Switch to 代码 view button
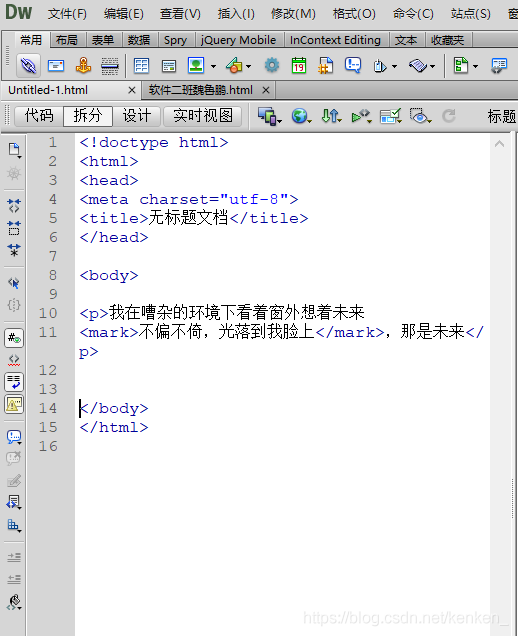Screen dimensions: 518x636 click(x=39, y=116)
